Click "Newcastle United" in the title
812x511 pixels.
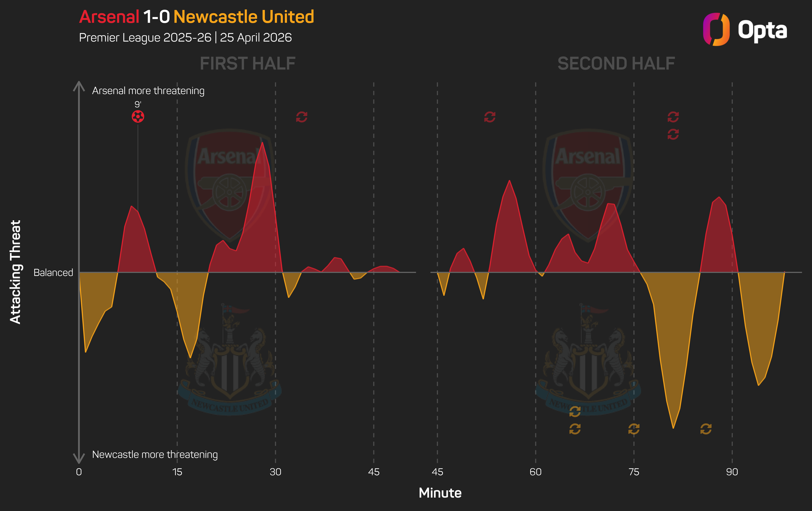pos(244,17)
